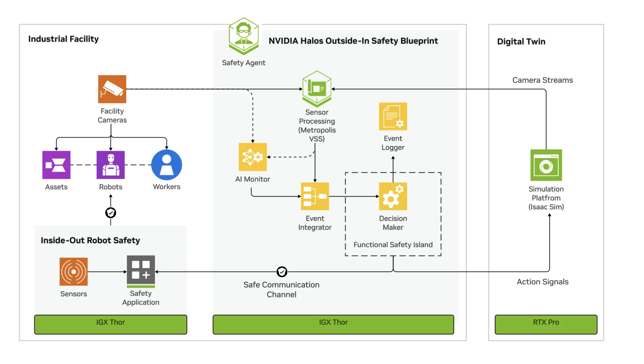Click the Decision Maker text label
644x364 pixels.
[393, 223]
